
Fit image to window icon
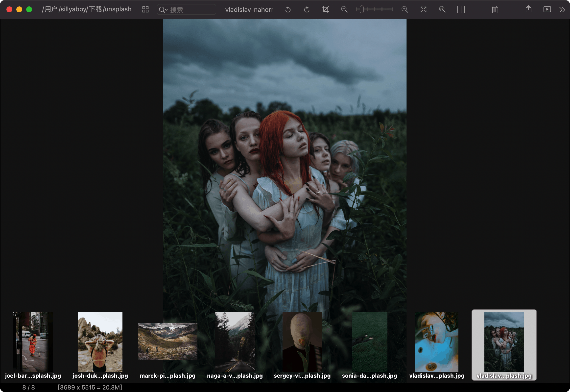[423, 10]
